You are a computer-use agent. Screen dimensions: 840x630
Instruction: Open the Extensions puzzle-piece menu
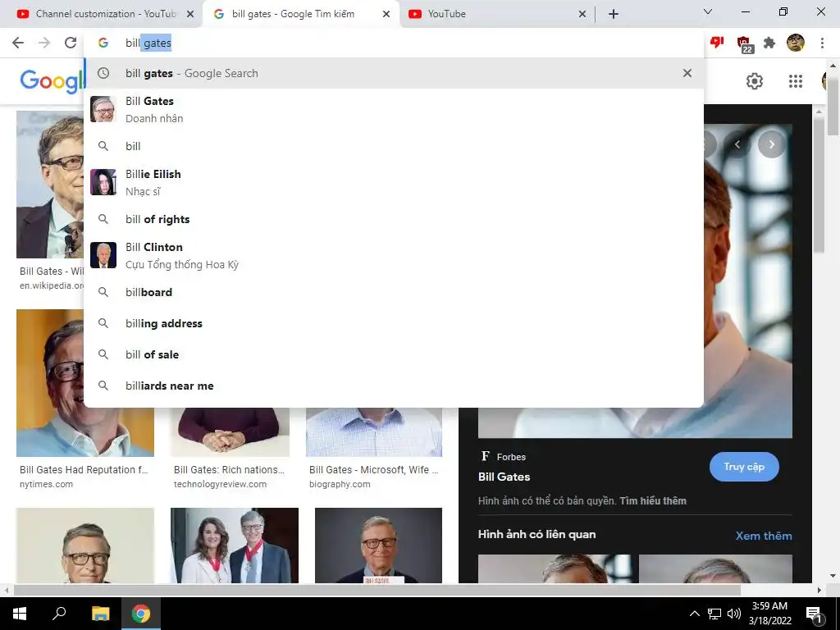pyautogui.click(x=769, y=43)
